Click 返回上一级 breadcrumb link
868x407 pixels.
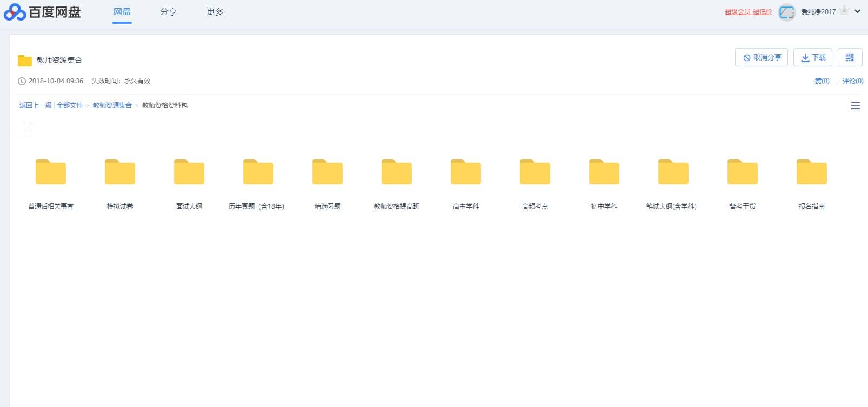click(x=36, y=105)
